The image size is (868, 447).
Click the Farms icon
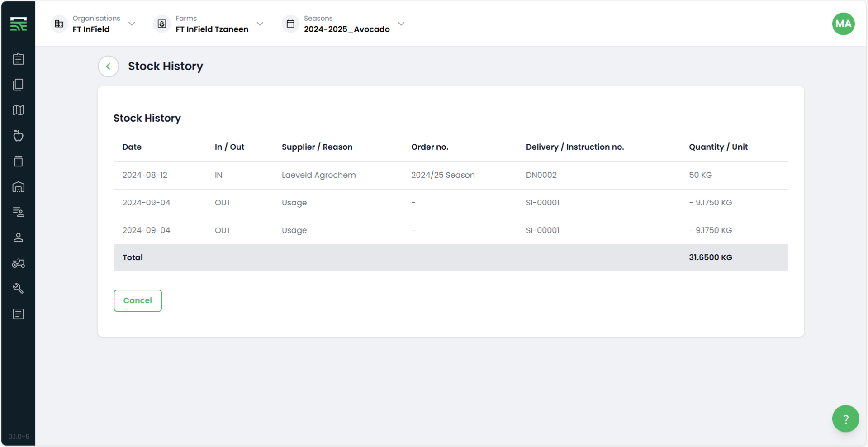click(162, 24)
